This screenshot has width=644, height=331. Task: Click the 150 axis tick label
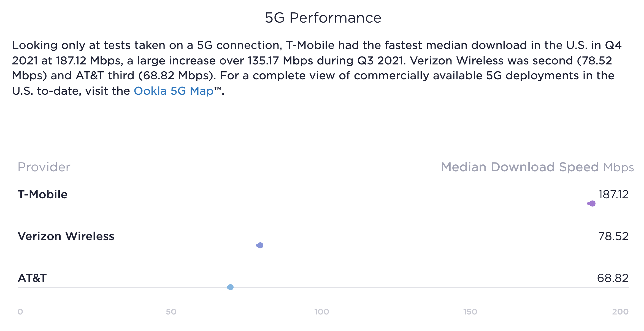pyautogui.click(x=470, y=312)
